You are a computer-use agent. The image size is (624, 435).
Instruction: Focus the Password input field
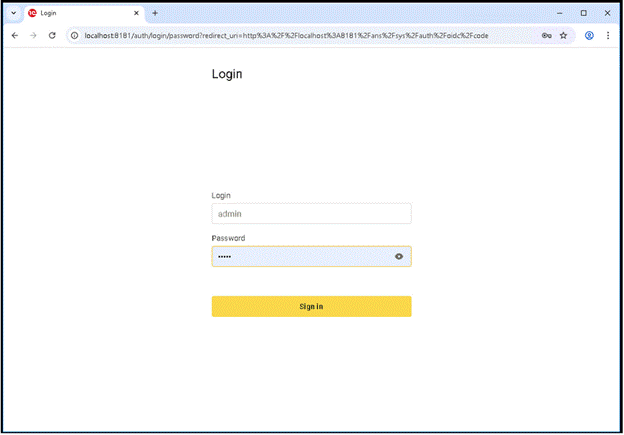pyautogui.click(x=300, y=257)
